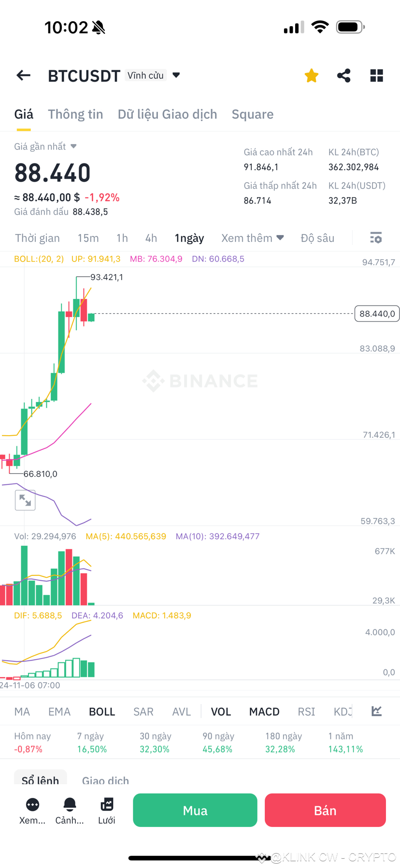Open chart settings icon beside Độ sâu

375,237
